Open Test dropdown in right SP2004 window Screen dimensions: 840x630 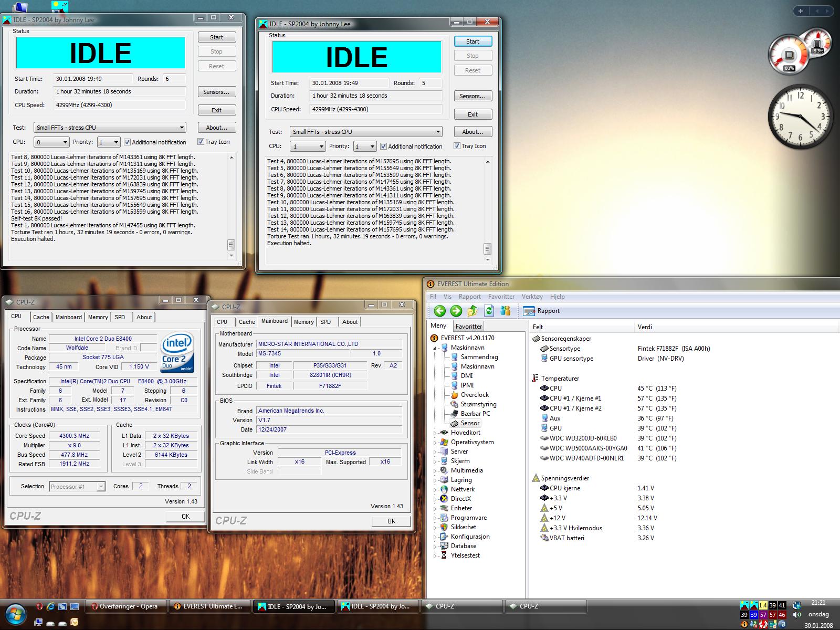click(366, 132)
